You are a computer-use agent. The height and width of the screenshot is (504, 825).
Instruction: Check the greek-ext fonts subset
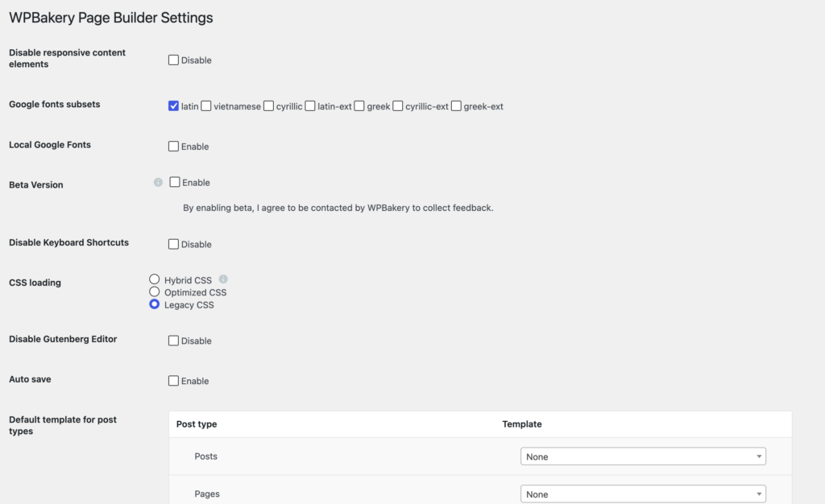pos(456,105)
